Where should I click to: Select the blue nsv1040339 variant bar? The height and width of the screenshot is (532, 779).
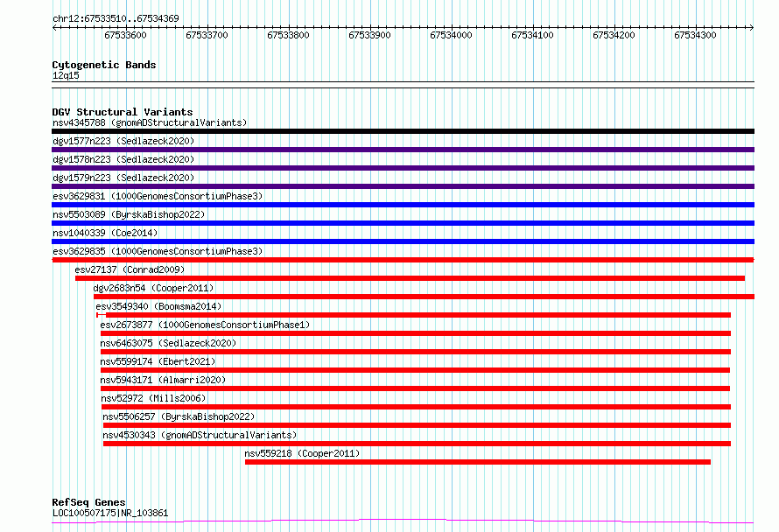(403, 241)
